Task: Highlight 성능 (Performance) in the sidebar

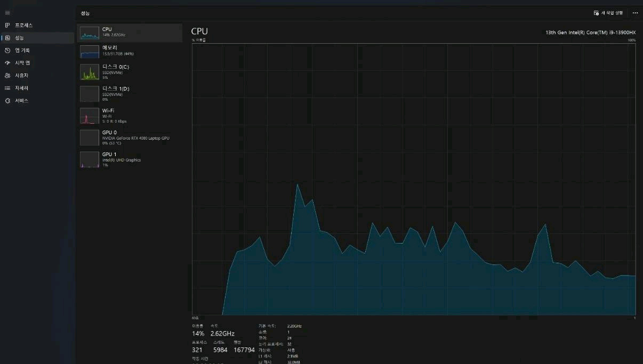Action: [x=21, y=37]
